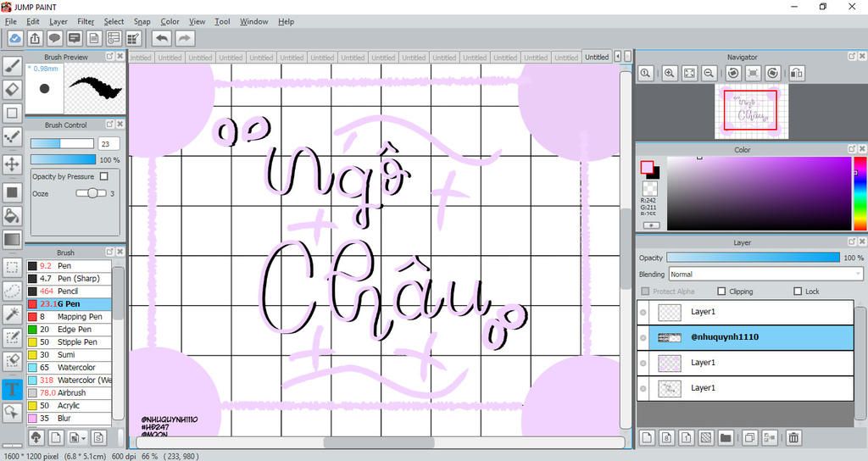
Task: Select the Watercolor brush sized 65
Action: point(70,368)
